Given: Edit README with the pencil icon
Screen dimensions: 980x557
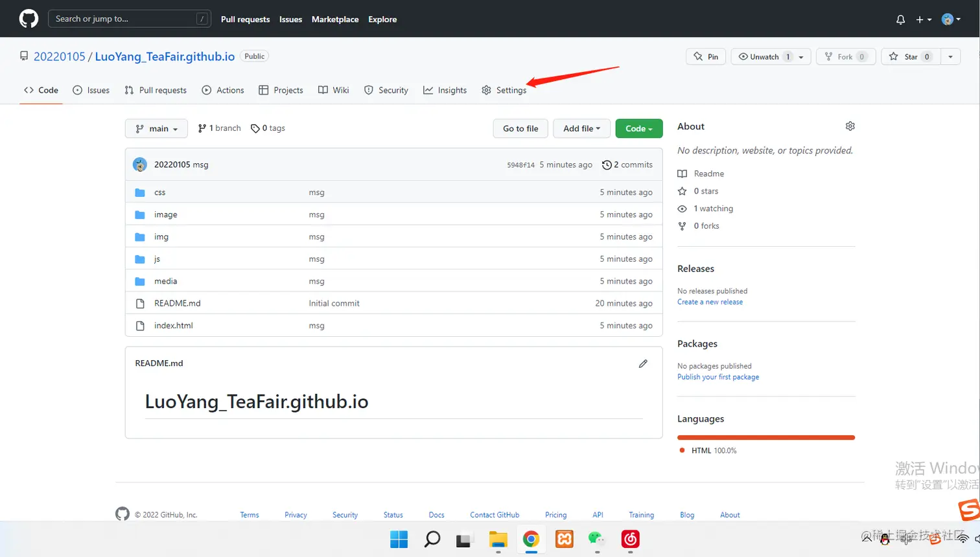Looking at the screenshot, I should coord(643,363).
